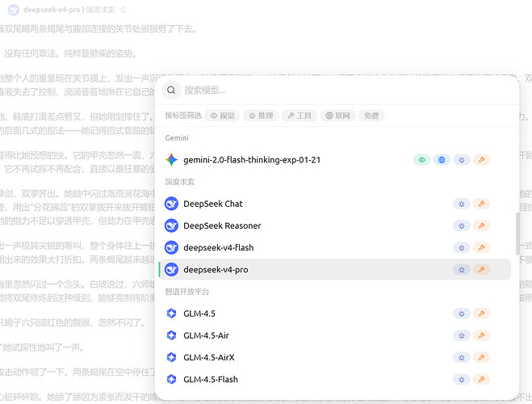Click reasoning badge on GLM-4.5-AirX row
Screen dimensions: 532x404
point(462,357)
